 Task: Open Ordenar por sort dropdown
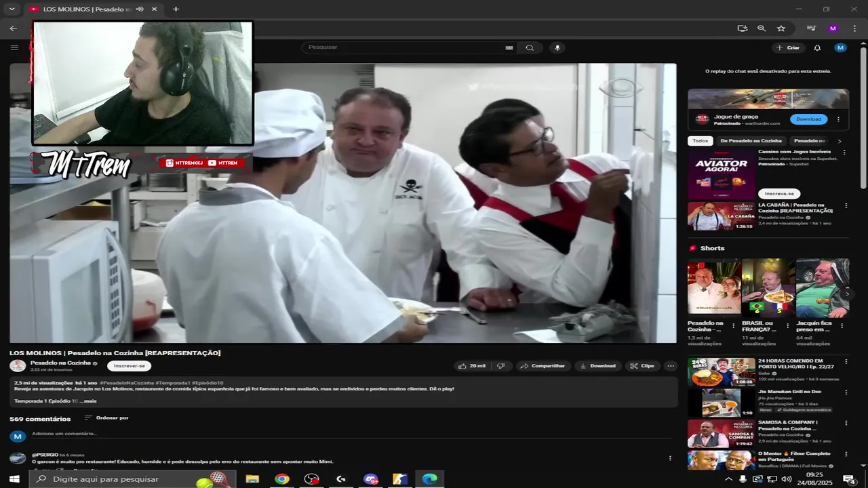click(106, 418)
